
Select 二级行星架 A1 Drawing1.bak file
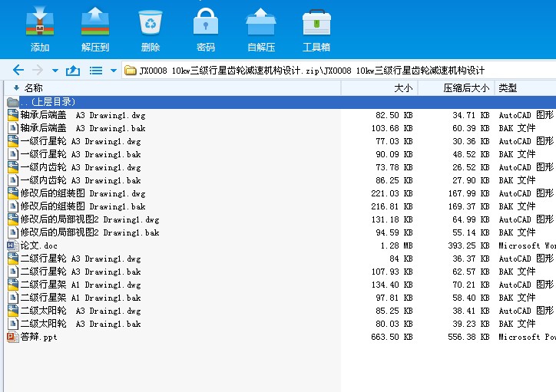tap(81, 298)
